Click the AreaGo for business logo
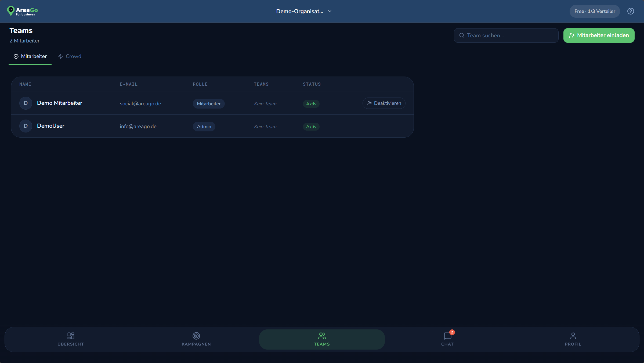 (x=23, y=11)
